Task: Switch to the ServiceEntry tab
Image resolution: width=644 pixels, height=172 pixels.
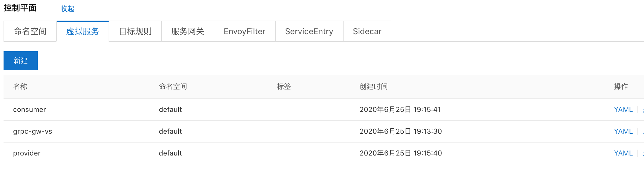Action: pyautogui.click(x=309, y=31)
